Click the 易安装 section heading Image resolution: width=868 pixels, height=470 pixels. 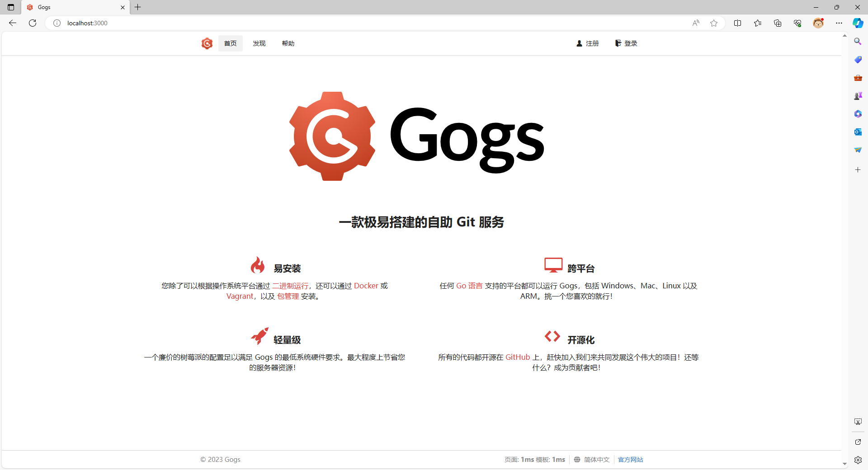point(287,268)
